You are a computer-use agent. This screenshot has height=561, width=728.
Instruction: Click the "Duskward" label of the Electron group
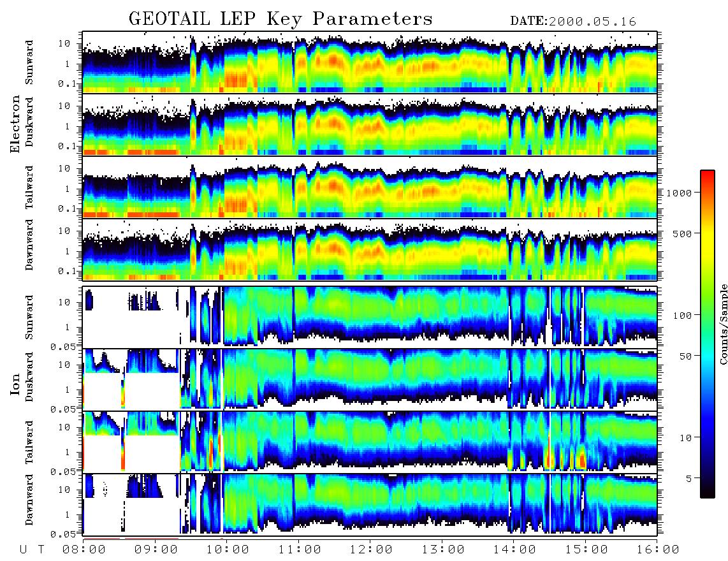tap(29, 122)
